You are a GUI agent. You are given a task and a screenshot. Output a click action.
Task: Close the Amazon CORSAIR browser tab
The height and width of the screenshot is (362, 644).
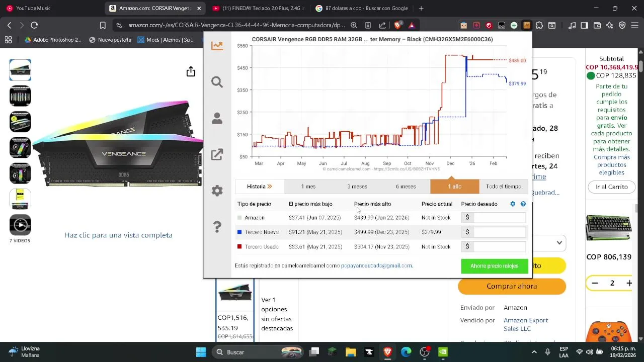[x=199, y=8]
